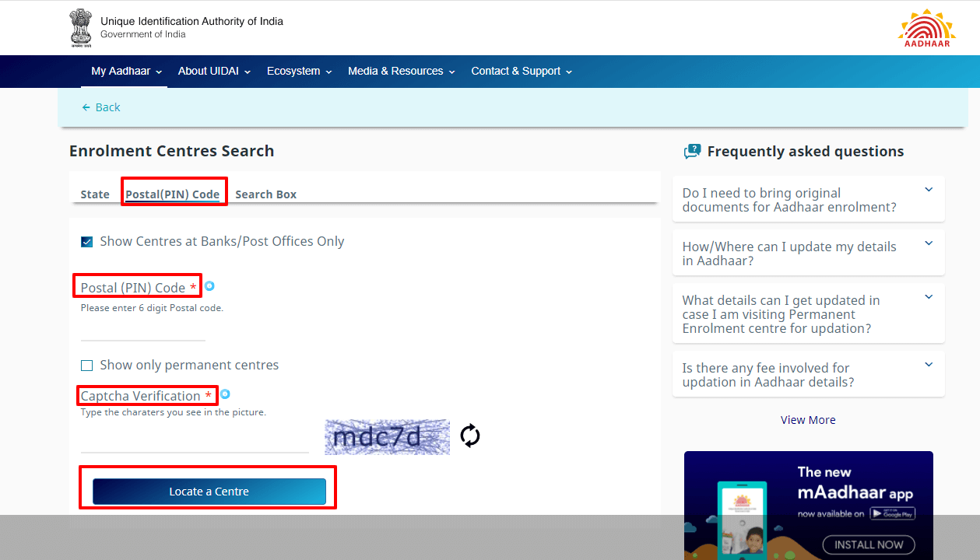Uncheck Show Centres at Banks/Post Offices Only
980x560 pixels.
pos(87,242)
